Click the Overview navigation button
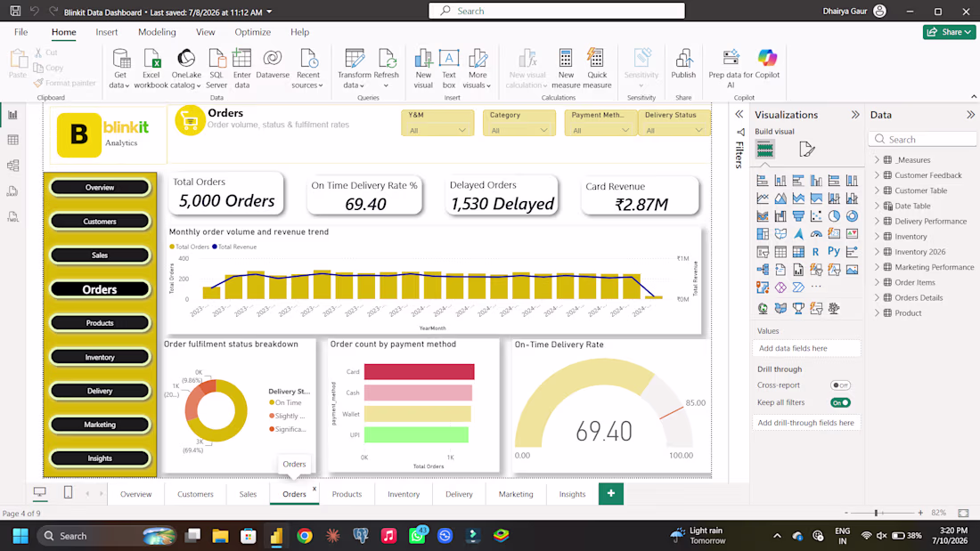 [100, 188]
